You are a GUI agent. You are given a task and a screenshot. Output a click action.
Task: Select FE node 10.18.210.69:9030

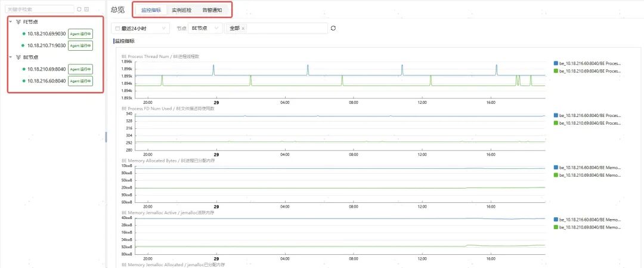[x=47, y=33]
